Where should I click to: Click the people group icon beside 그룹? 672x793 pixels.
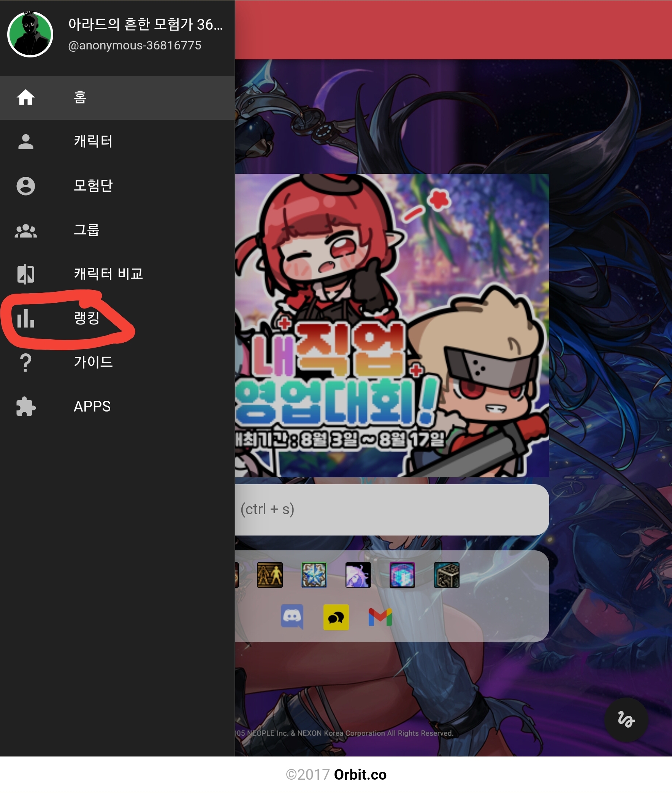click(26, 231)
